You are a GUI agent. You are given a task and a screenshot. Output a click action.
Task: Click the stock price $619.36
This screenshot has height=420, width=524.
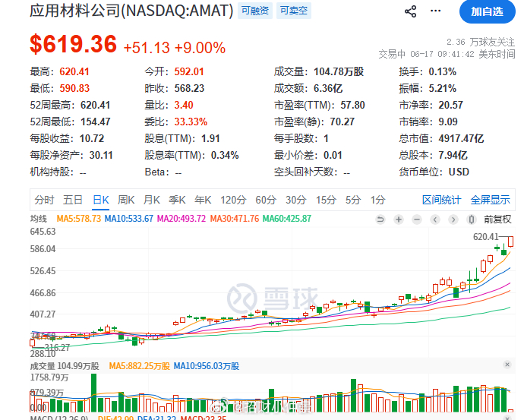point(73,44)
